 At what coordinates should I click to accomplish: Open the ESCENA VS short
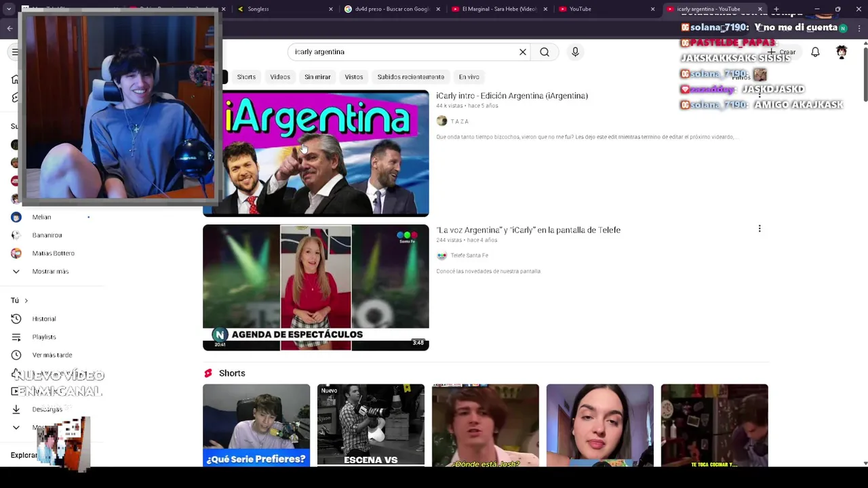point(371,425)
